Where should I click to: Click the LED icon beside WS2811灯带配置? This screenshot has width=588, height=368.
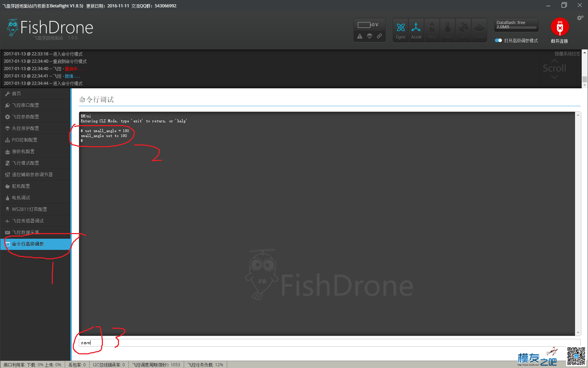(x=7, y=209)
